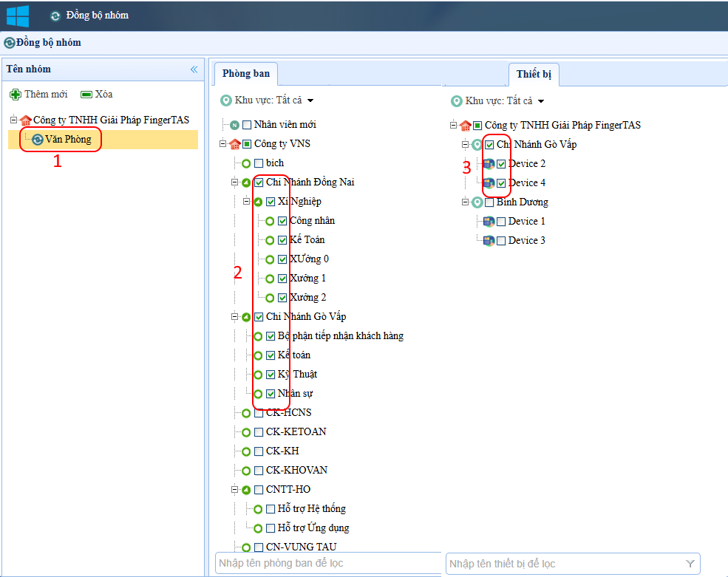The height and width of the screenshot is (577, 728).
Task: Click the location icon of Bình Dương
Action: [477, 202]
